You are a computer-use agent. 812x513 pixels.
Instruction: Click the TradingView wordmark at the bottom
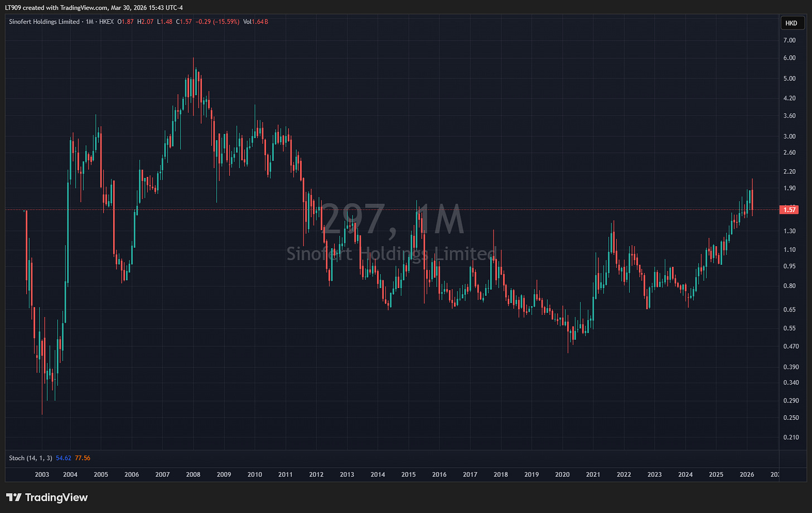[x=56, y=497]
